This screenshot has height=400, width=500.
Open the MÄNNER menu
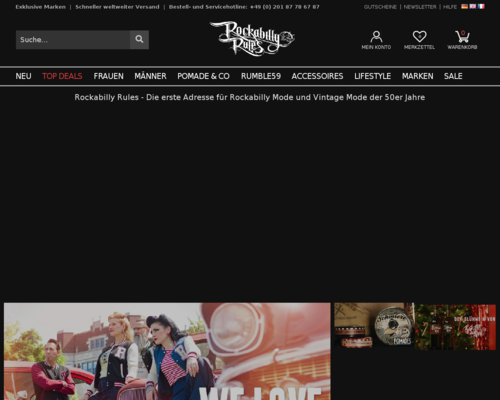point(150,76)
